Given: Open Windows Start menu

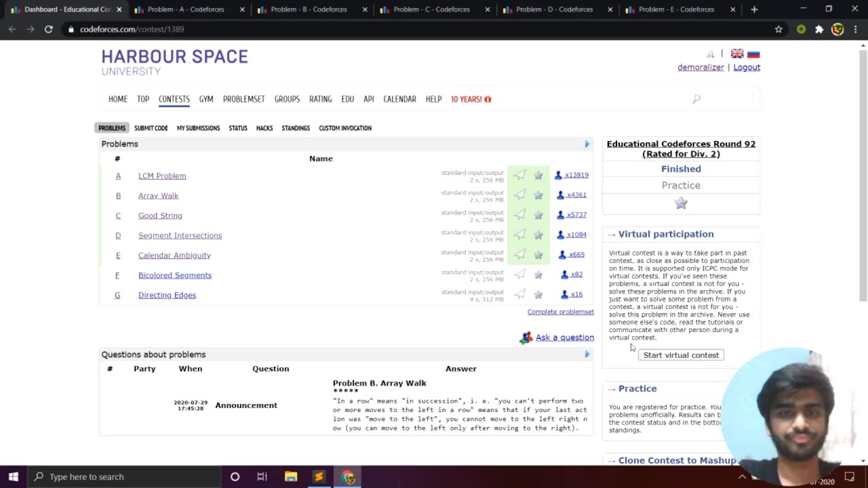Looking at the screenshot, I should (x=14, y=476).
